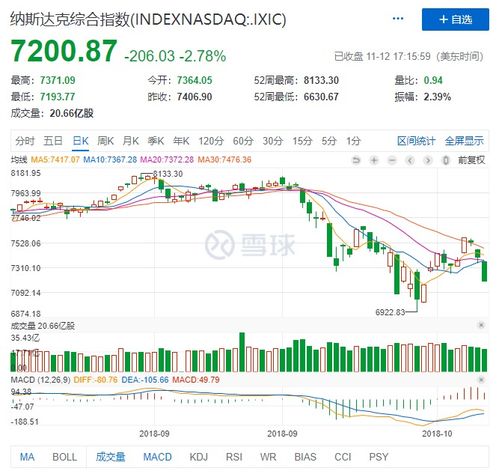Screen dimensions: 499x474
Task: Enable the CCI indicator
Action: pos(343,457)
